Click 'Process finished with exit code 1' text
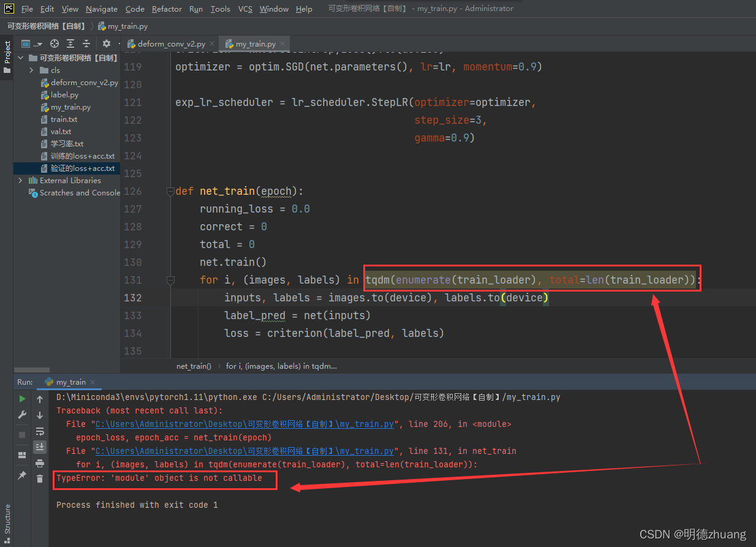756x547 pixels. [137, 505]
